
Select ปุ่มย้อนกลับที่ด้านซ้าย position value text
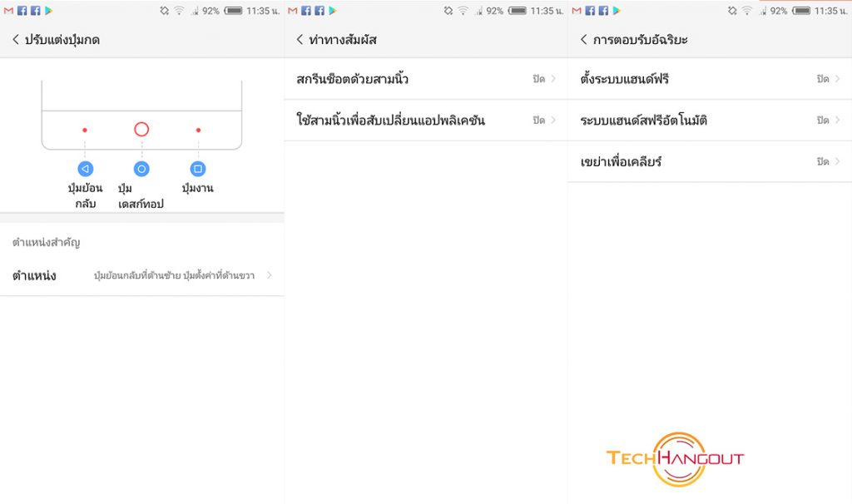tap(137, 275)
